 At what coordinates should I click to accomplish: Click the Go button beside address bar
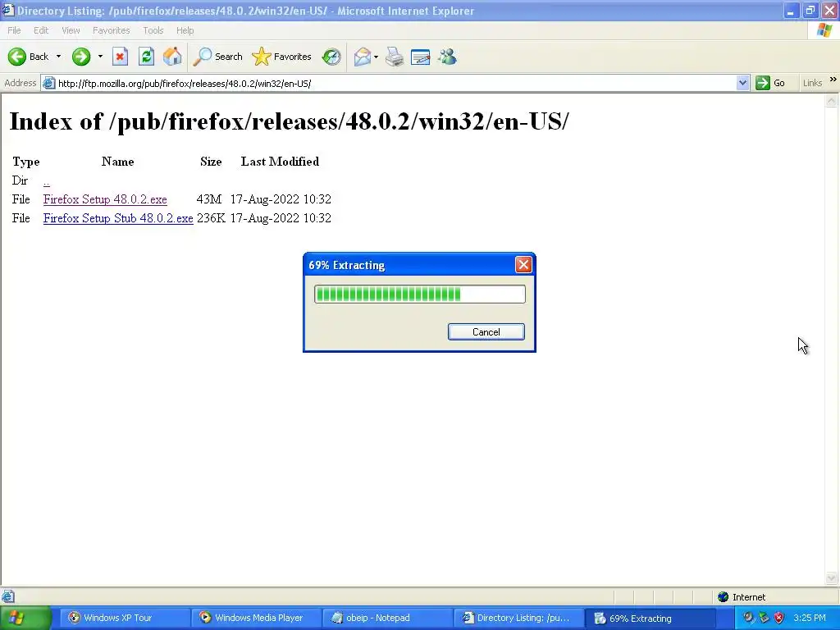click(x=770, y=83)
